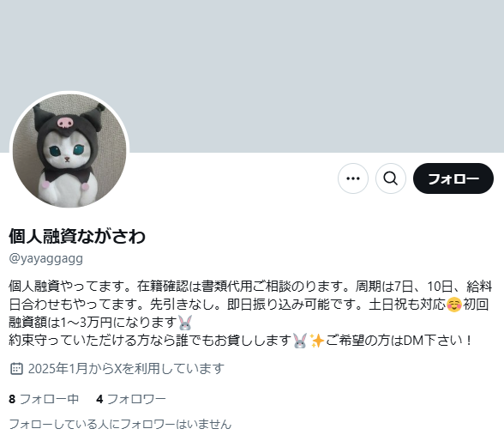The width and height of the screenshot is (504, 441).
Task: Open the 8 フォロー中 following list
Action: pos(44,399)
